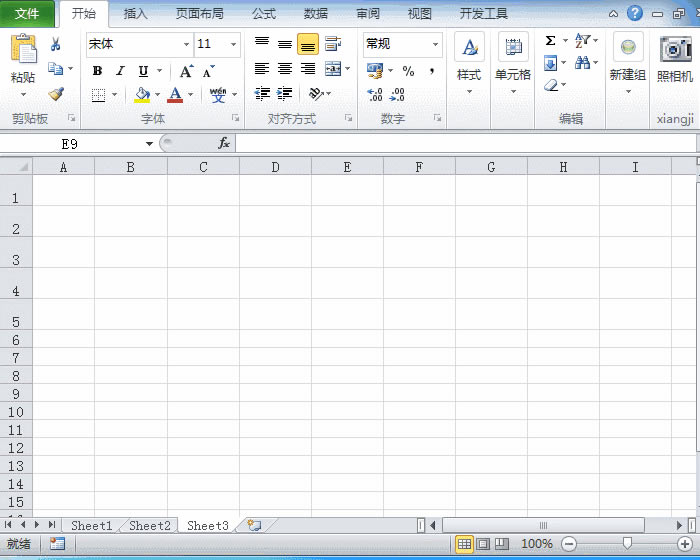This screenshot has height=560, width=700.
Task: Switch to the Sheet1 worksheet
Action: tap(91, 525)
